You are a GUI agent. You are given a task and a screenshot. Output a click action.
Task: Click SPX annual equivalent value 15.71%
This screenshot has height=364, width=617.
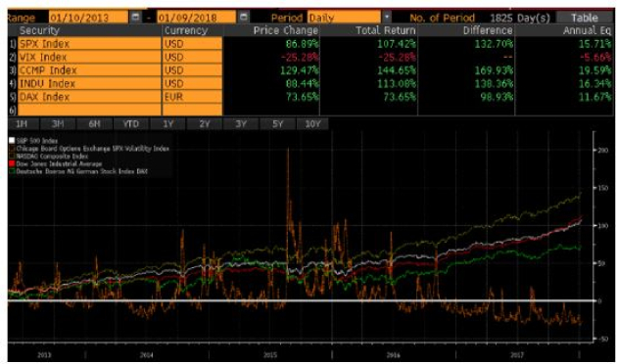[595, 44]
